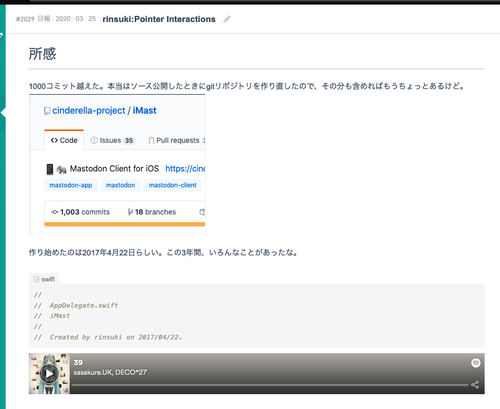Click the code comment Created by rinsuki on 2017/04/22
Screen dimensions: 500x409
(x=108, y=337)
